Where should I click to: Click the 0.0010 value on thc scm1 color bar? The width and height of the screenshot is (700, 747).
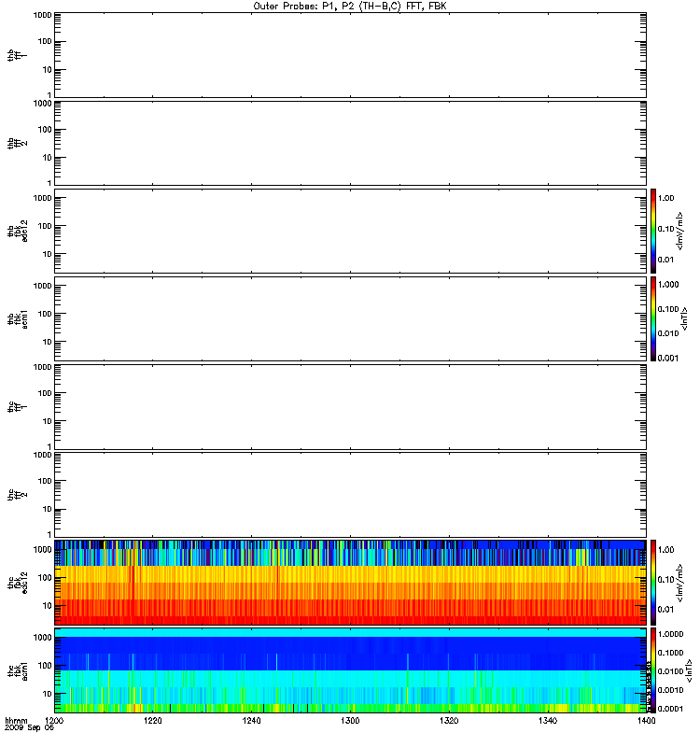click(670, 690)
